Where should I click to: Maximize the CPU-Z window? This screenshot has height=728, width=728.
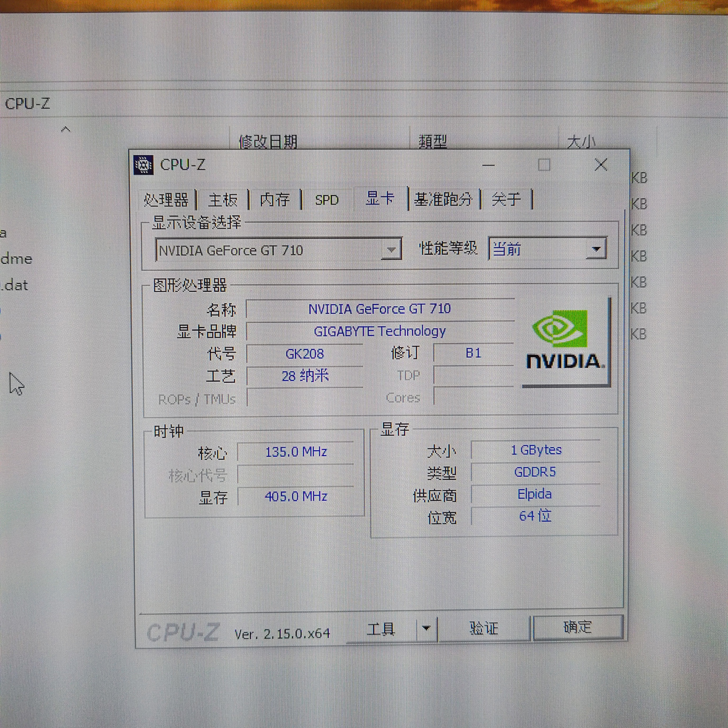(x=544, y=165)
